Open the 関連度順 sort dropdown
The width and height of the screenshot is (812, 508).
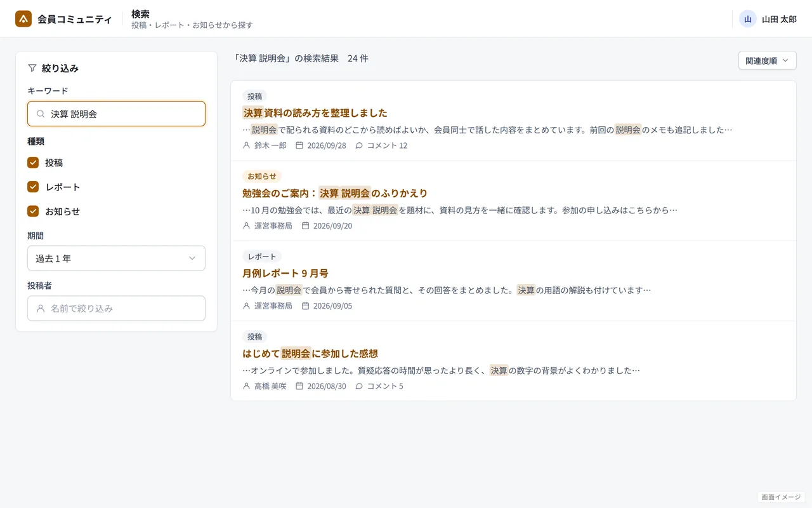(767, 61)
